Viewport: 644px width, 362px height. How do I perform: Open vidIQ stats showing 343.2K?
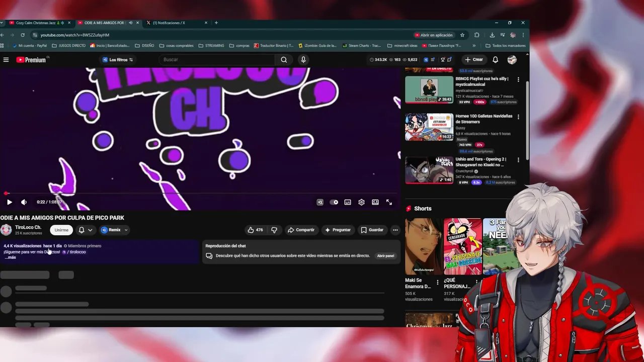tap(378, 60)
